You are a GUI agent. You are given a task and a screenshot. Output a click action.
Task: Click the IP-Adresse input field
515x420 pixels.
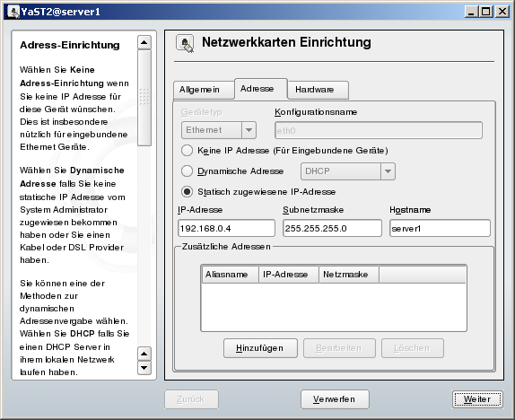[226, 229]
